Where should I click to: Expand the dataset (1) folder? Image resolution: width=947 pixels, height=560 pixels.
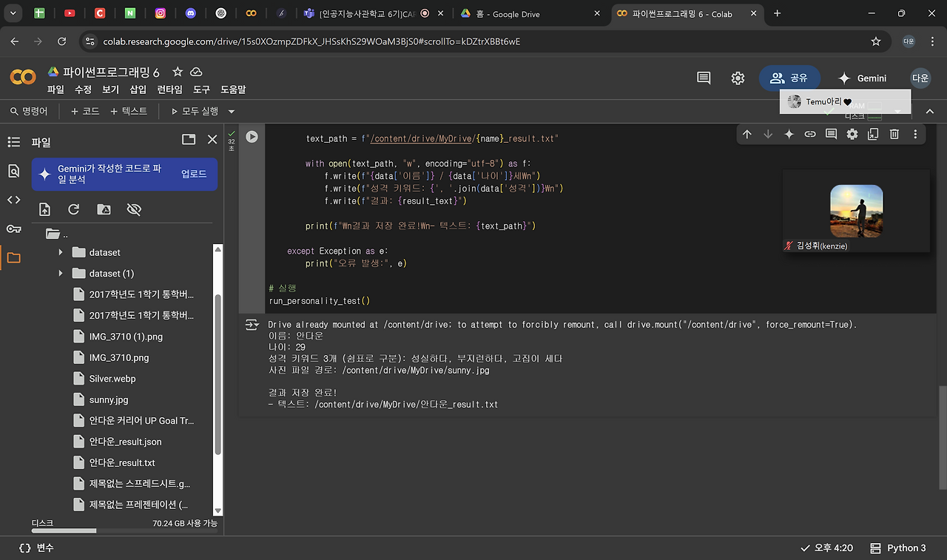tap(61, 274)
